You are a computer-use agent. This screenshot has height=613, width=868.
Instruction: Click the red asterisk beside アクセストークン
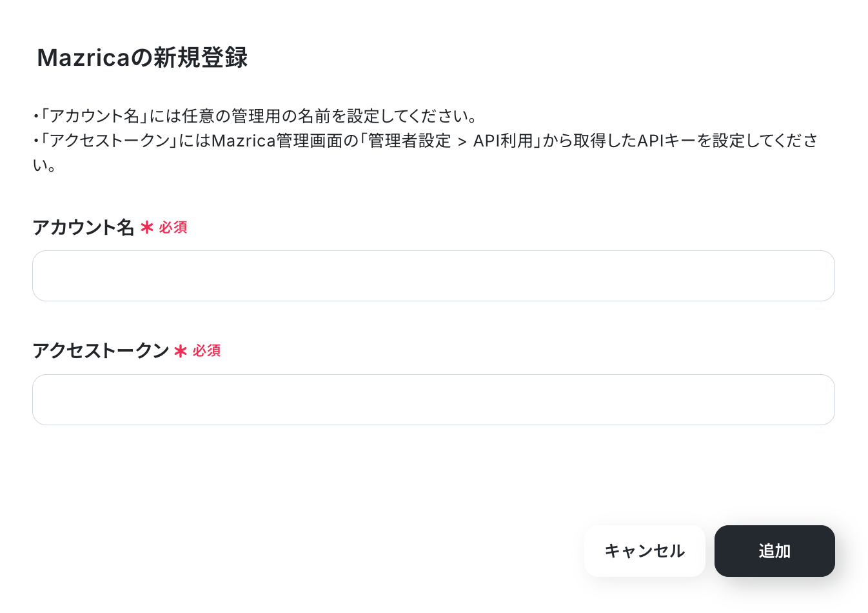(181, 351)
